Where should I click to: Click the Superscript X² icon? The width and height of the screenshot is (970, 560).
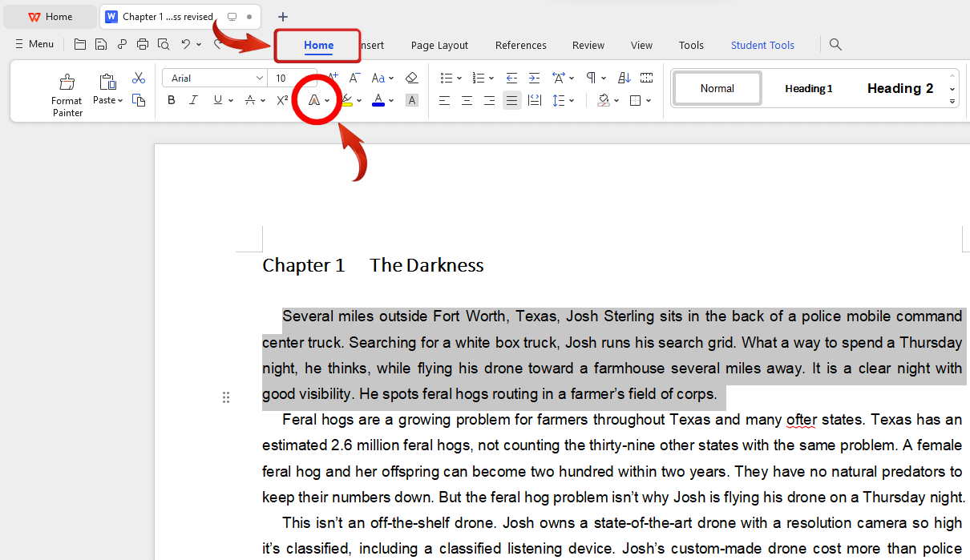click(x=282, y=100)
